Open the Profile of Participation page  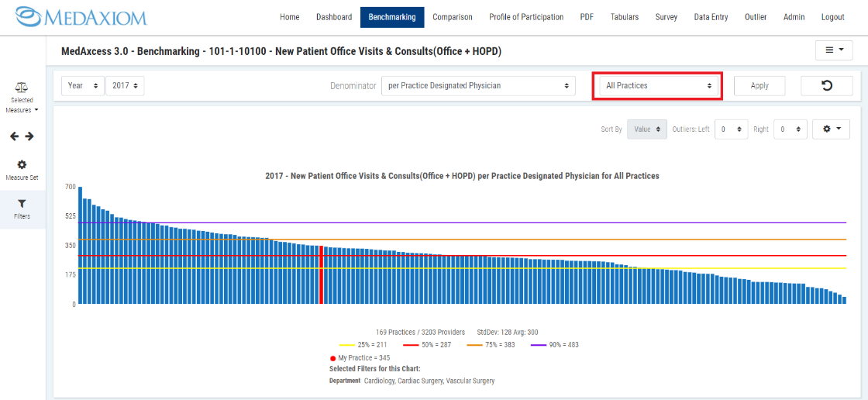click(x=526, y=17)
